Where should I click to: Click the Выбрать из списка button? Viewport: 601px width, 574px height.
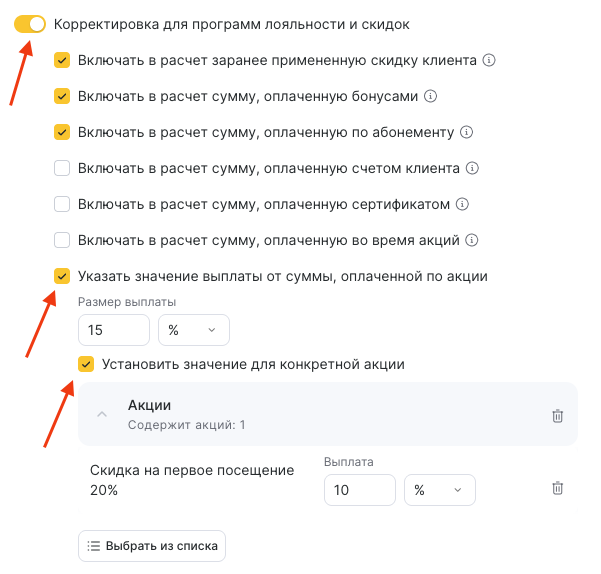pos(152,546)
